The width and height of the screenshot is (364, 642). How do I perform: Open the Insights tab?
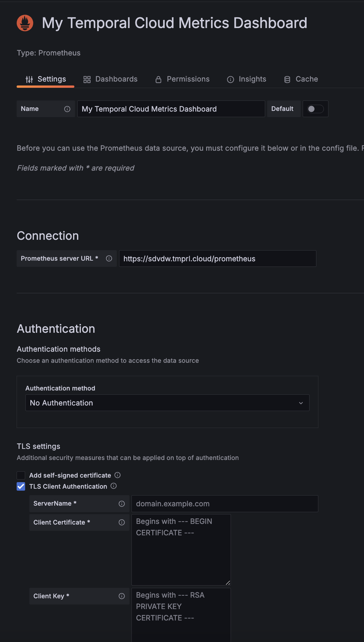[252, 79]
